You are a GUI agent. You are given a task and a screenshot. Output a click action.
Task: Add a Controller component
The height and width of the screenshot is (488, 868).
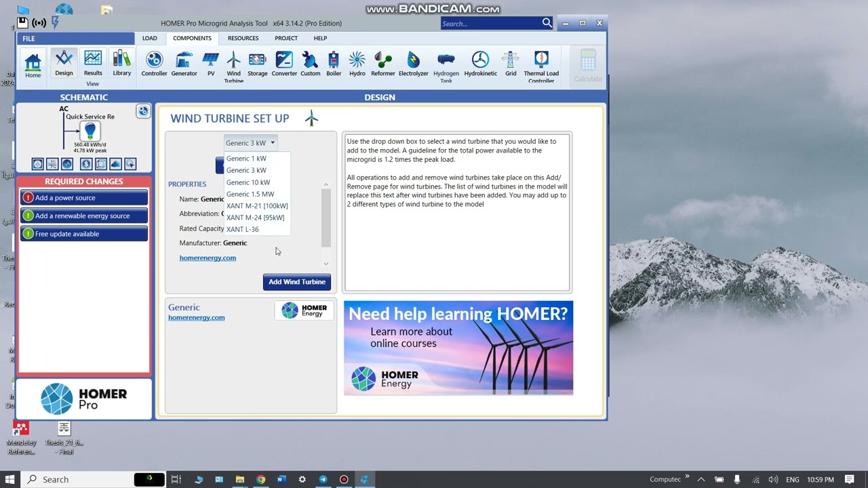point(154,64)
